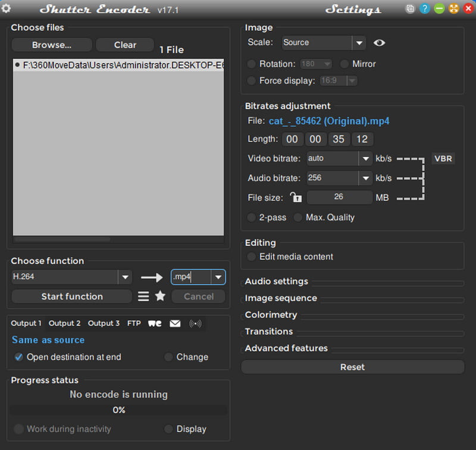The height and width of the screenshot is (450, 476).
Task: Click the windows layout icon in title bar
Action: [410, 8]
